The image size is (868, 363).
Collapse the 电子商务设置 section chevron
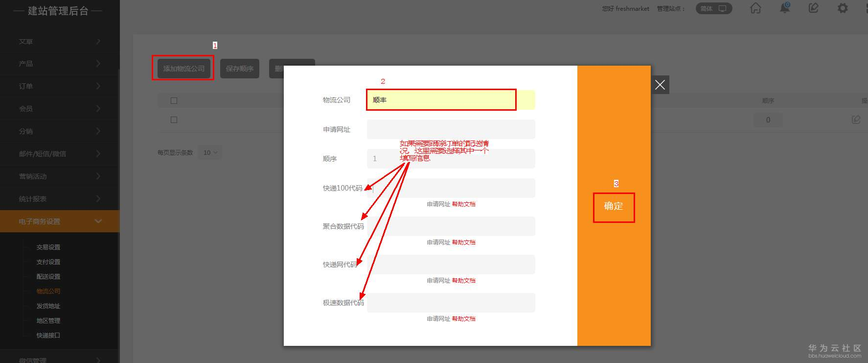(x=98, y=221)
